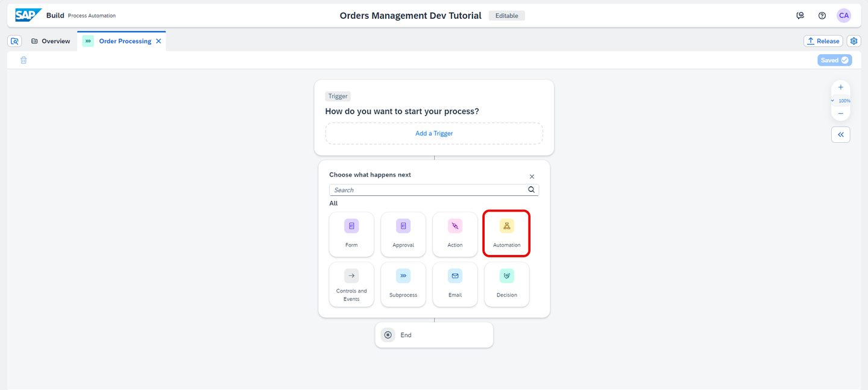This screenshot has height=390, width=868.
Task: Open the CA user avatar menu
Action: point(844,16)
